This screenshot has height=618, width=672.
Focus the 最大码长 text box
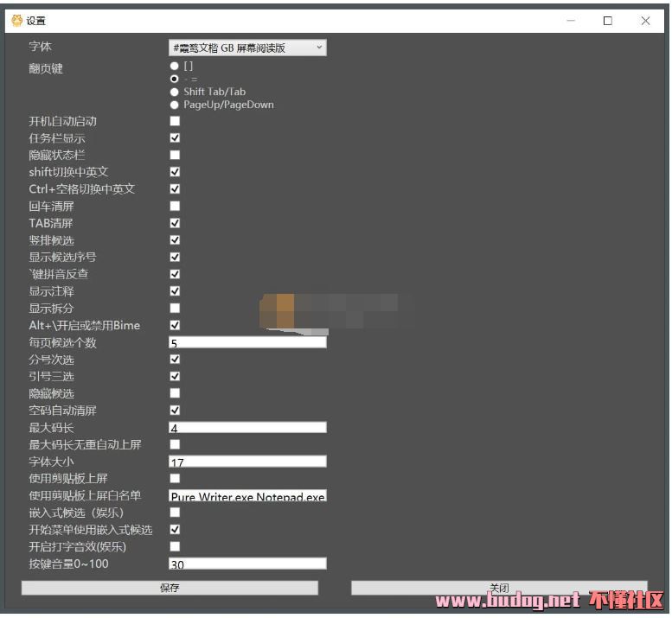click(x=247, y=427)
